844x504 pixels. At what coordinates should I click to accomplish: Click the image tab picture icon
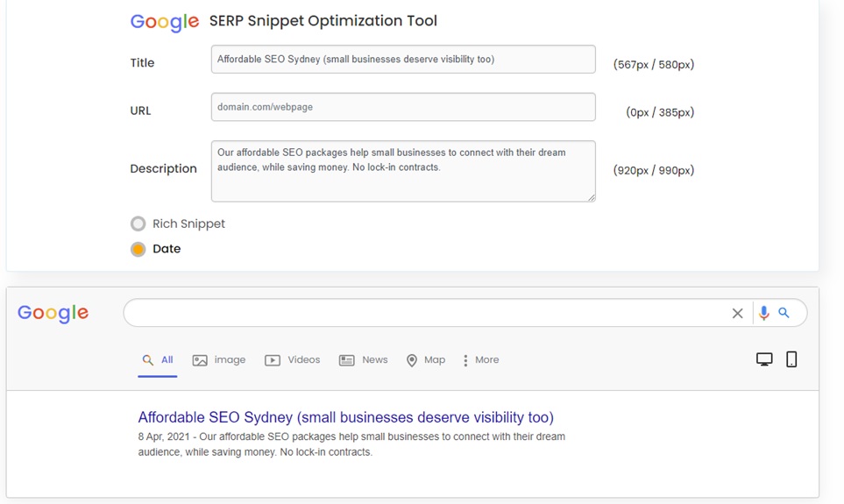point(200,360)
